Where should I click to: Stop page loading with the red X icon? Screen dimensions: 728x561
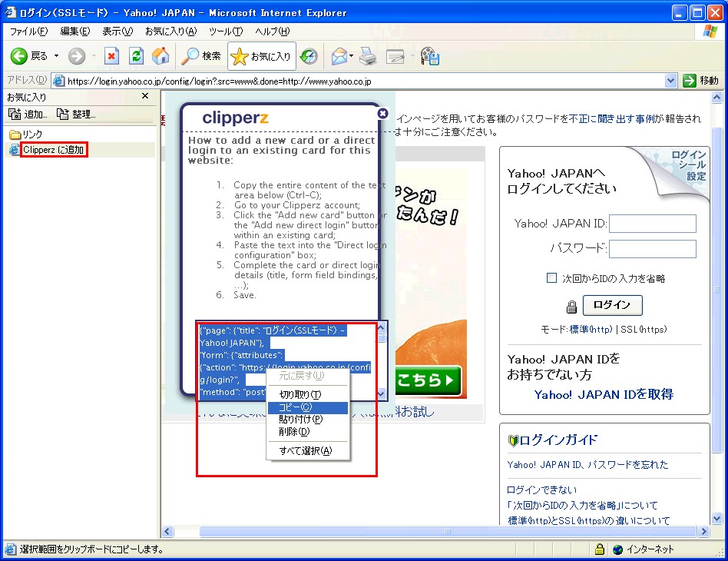111,56
